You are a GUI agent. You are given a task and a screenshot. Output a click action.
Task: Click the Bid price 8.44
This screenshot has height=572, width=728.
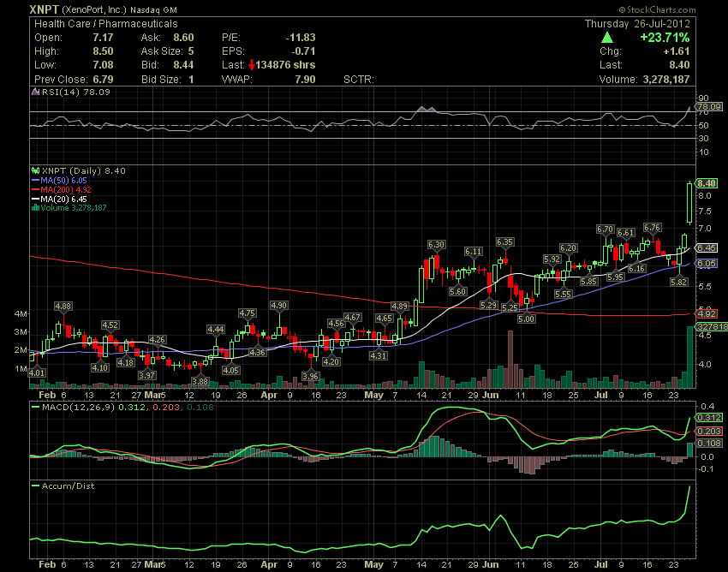pyautogui.click(x=183, y=65)
